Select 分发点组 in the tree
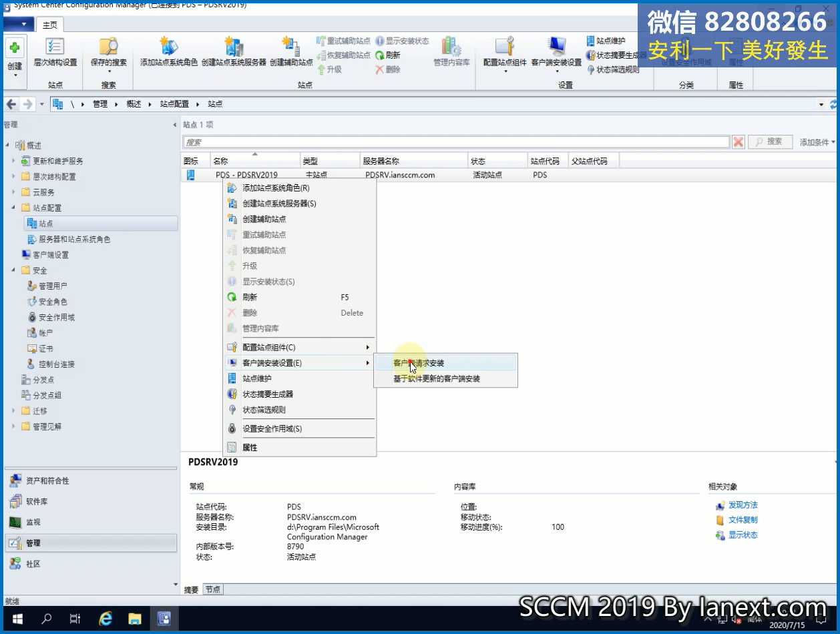This screenshot has width=840, height=634. click(x=41, y=395)
